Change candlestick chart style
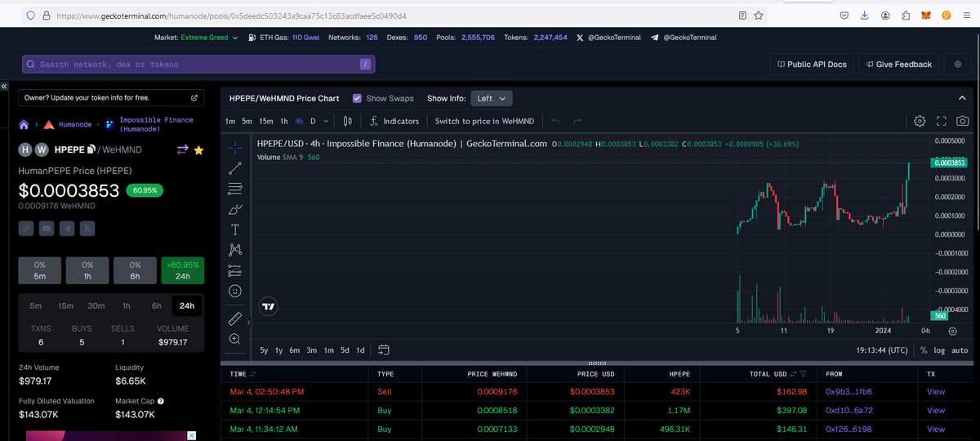The height and width of the screenshot is (441, 980). tap(348, 121)
